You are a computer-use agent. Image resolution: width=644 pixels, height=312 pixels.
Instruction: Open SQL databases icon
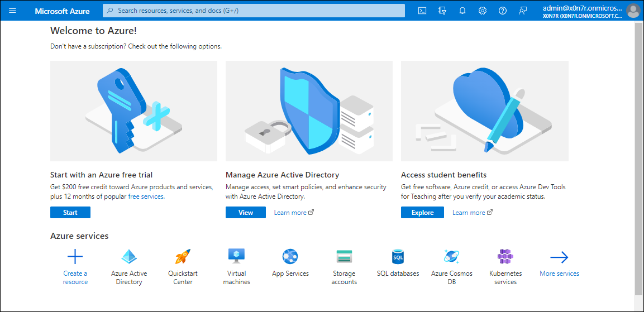pyautogui.click(x=398, y=257)
